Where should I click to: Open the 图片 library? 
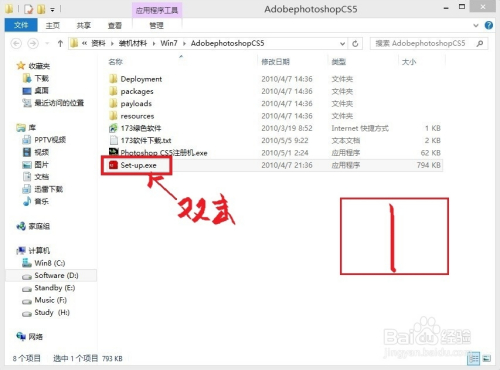[42, 165]
